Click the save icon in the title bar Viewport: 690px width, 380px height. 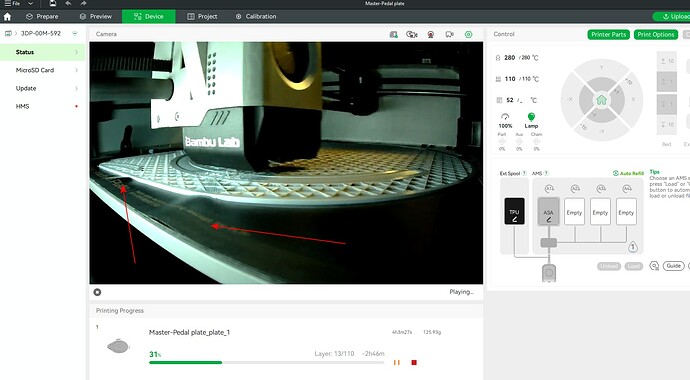click(x=53, y=3)
